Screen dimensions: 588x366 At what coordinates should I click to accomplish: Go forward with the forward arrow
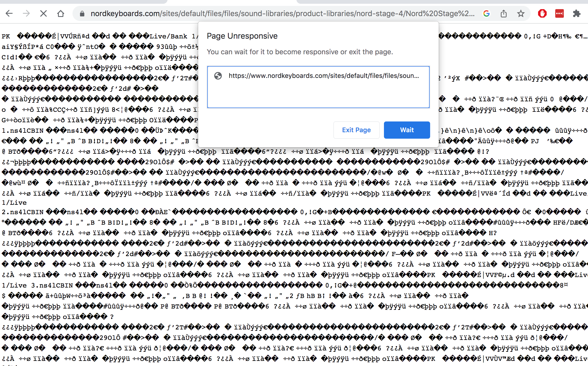click(x=26, y=13)
